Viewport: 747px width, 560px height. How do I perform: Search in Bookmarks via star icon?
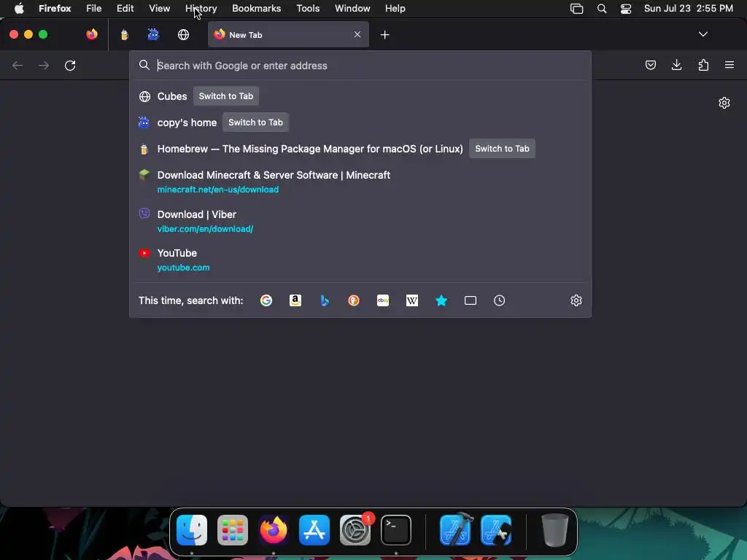tap(441, 300)
